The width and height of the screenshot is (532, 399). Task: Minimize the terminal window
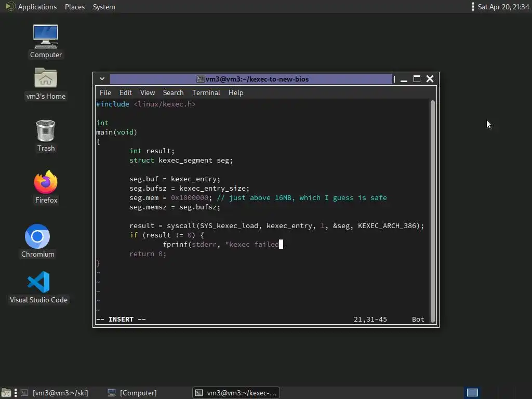pyautogui.click(x=404, y=79)
